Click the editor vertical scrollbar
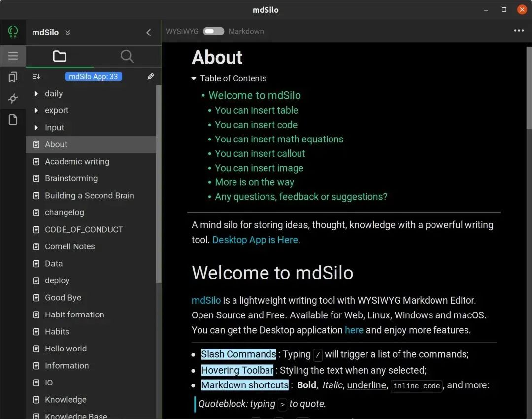The width and height of the screenshot is (532, 419). point(529,89)
